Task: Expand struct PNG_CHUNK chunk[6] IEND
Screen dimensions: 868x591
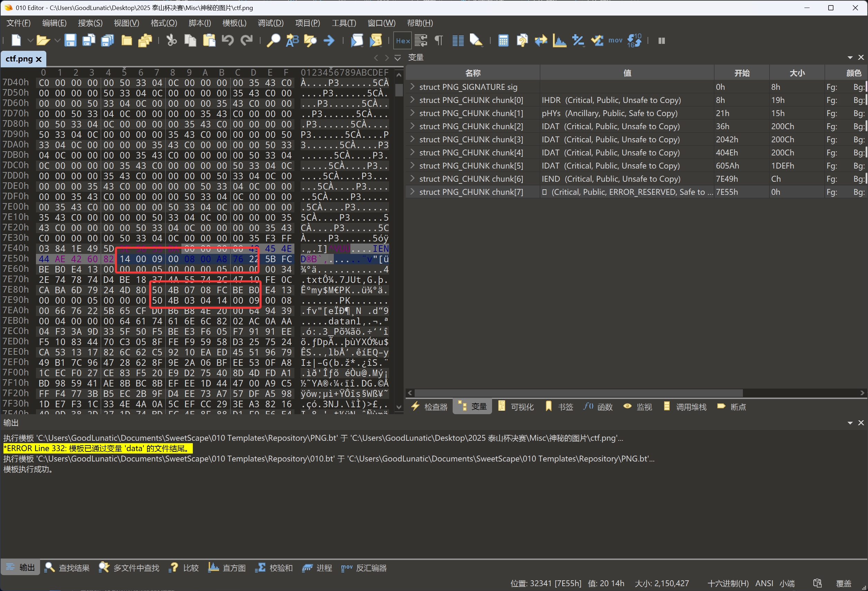Action: [412, 179]
